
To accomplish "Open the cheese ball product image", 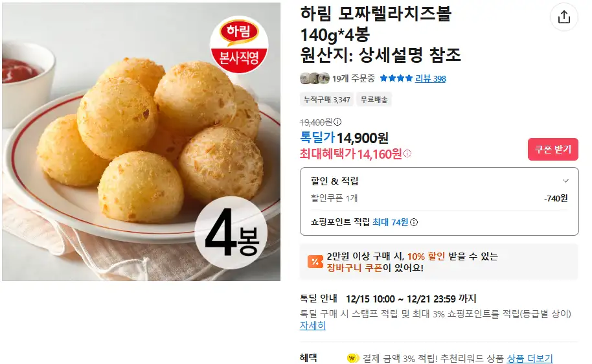I will coord(141,142).
